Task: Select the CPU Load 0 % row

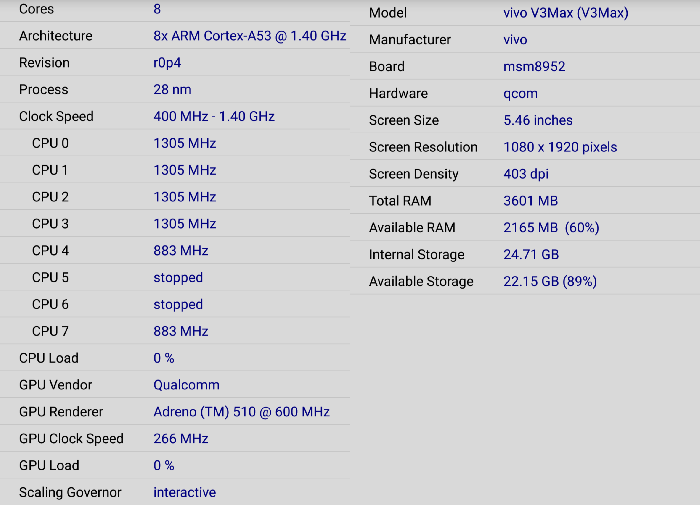Action: pos(175,358)
